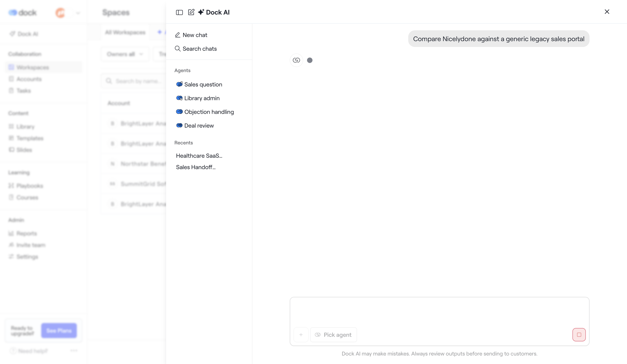Open the Owners all filter dropdown

click(x=125, y=54)
